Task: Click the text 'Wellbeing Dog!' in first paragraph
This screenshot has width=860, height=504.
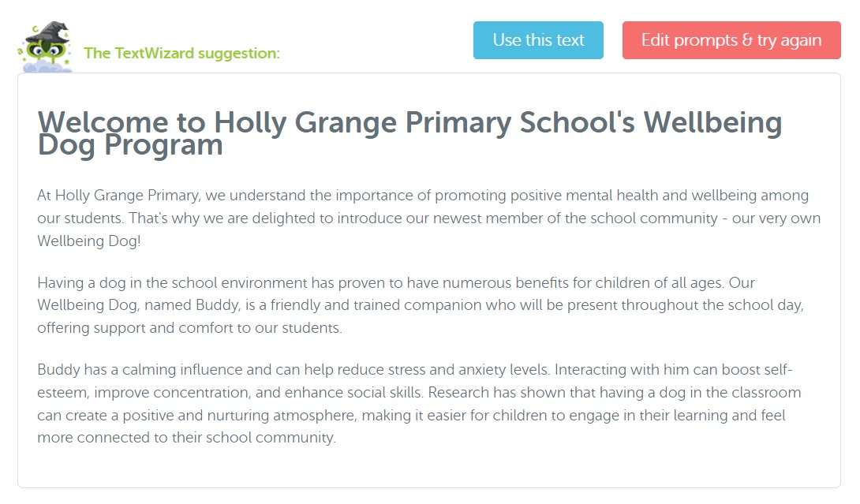Action: click(89, 241)
